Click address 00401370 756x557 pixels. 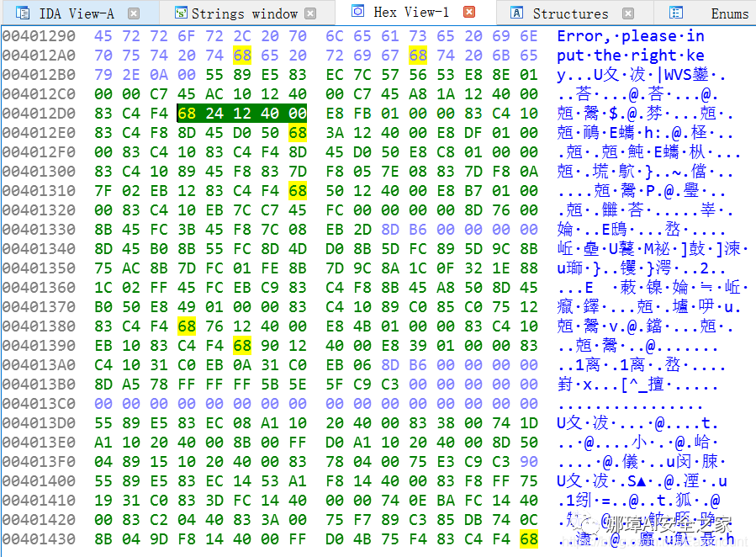coord(39,307)
